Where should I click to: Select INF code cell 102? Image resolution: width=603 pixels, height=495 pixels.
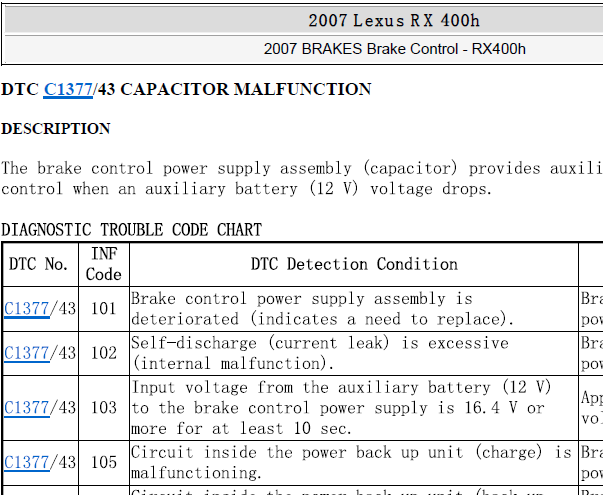click(x=104, y=353)
